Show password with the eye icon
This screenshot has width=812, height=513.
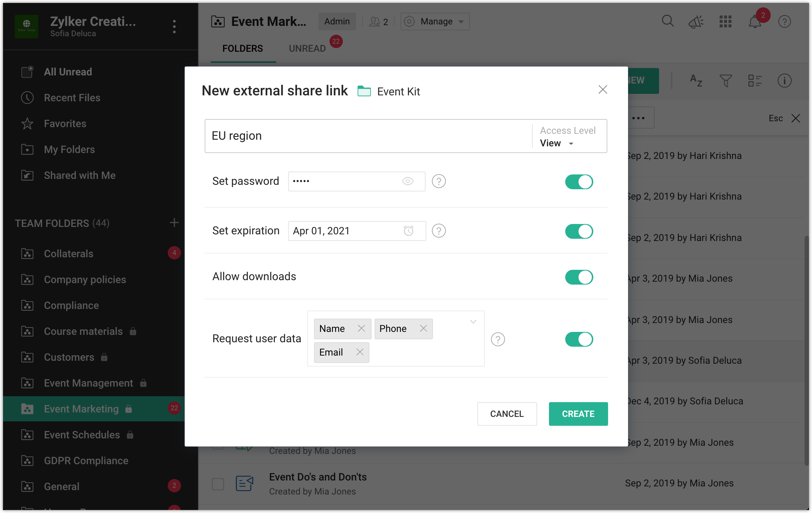point(407,181)
